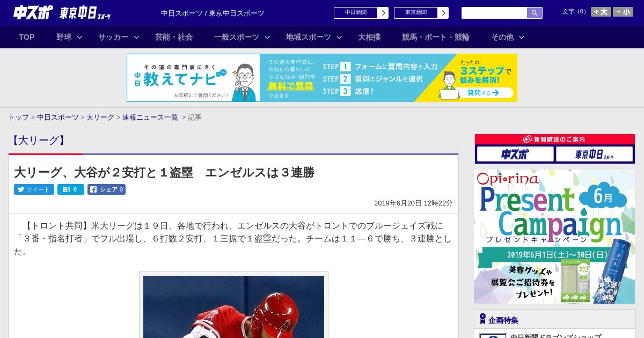Expand 地域スポーツ dropdown chevron

tap(339, 37)
